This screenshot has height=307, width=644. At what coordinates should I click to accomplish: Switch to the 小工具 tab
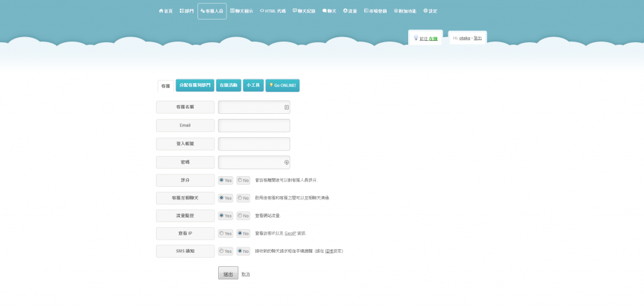(253, 85)
